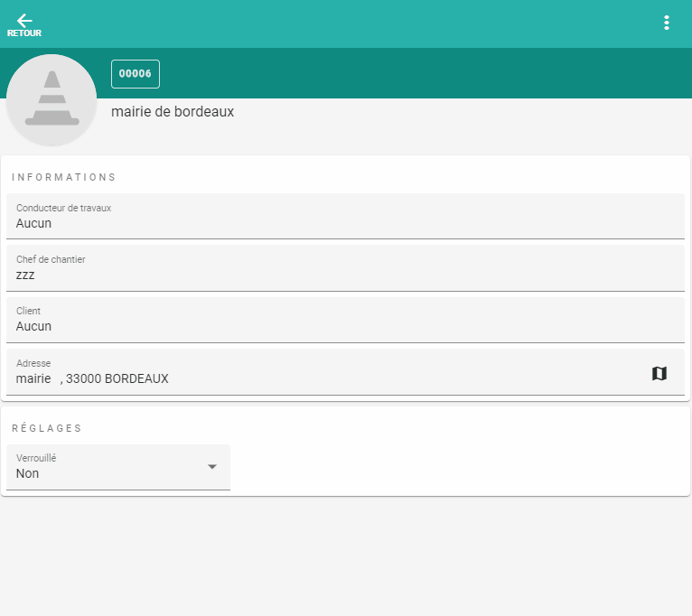Click the Conducteur de travaux field
This screenshot has height=616, width=692.
345,216
